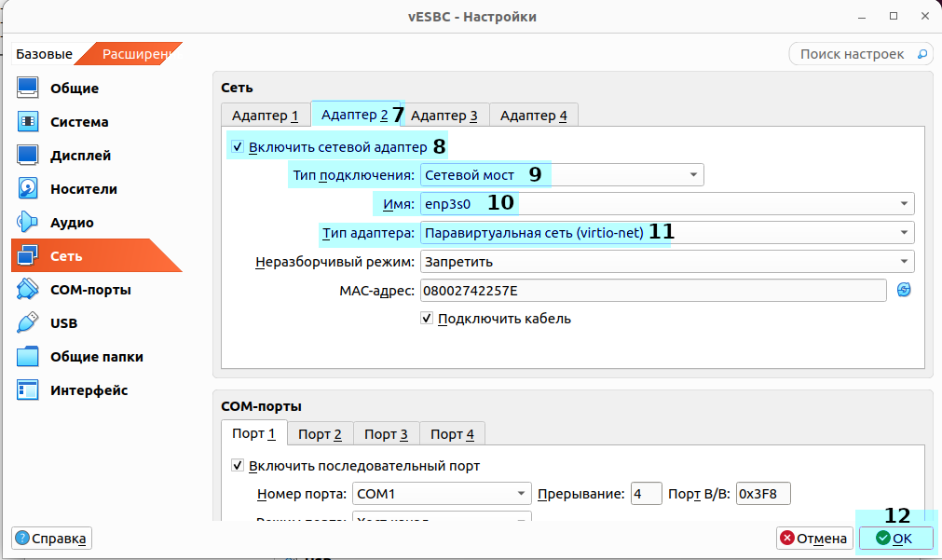Viewport: 942px width, 560px height.
Task: Open Аудио settings speaker icon
Action: tap(28, 223)
